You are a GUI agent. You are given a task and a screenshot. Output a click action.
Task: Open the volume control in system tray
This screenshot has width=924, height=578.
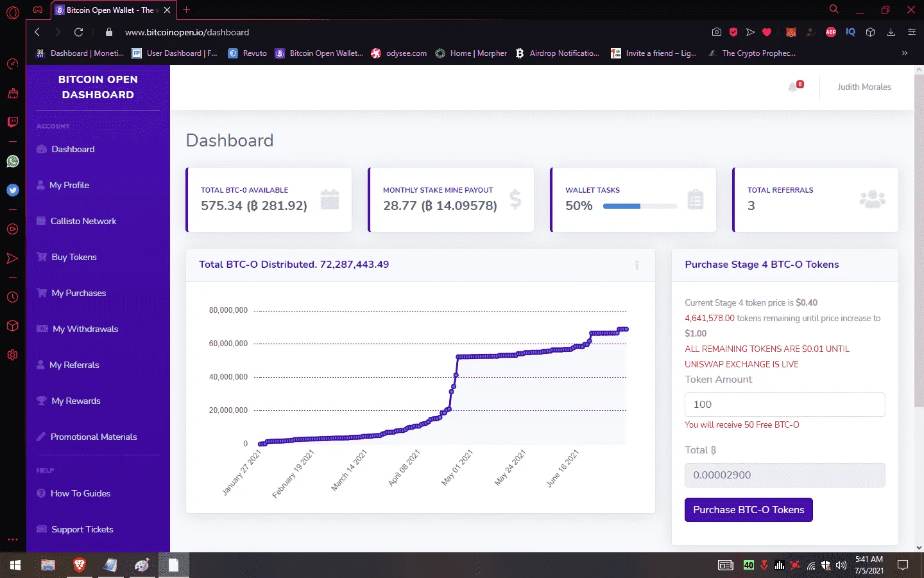click(x=841, y=565)
